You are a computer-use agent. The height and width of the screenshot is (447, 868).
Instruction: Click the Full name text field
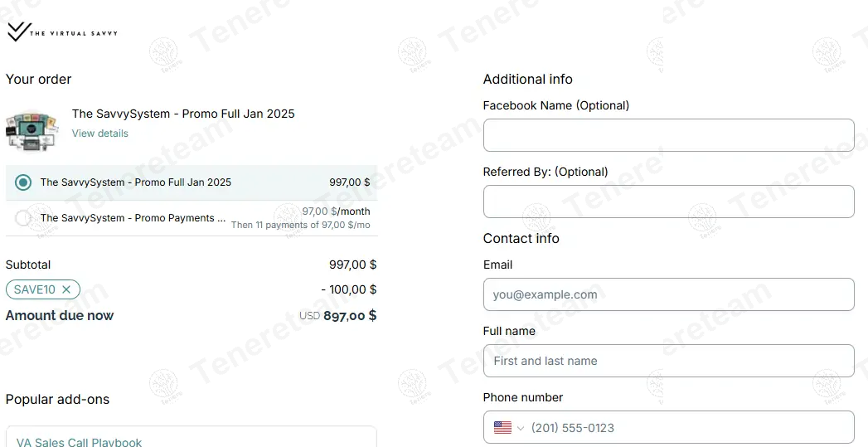[x=668, y=361]
